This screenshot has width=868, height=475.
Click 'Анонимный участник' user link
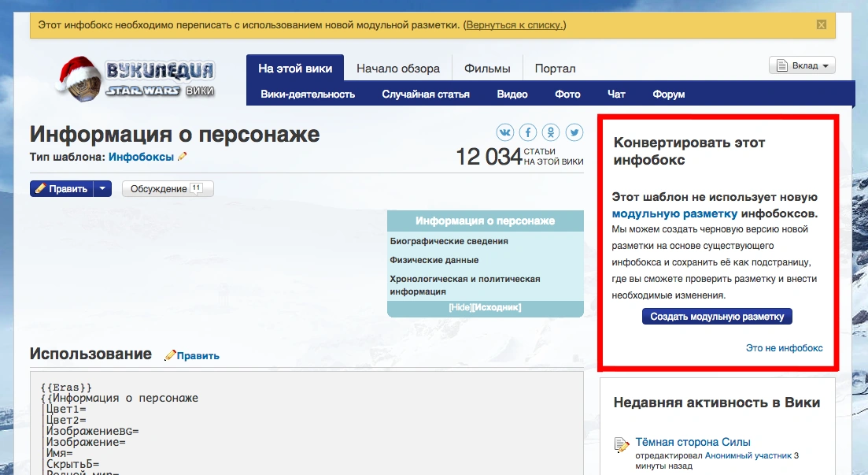(x=748, y=455)
